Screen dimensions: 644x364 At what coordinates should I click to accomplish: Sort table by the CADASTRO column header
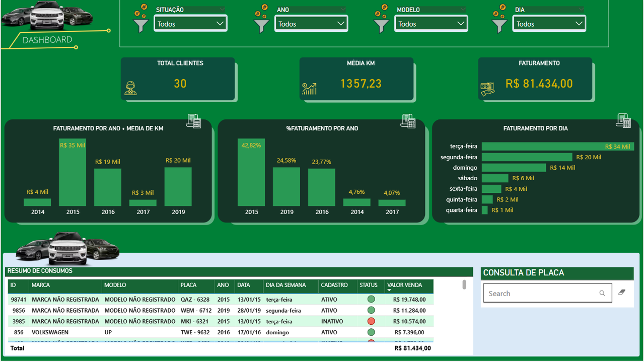(338, 285)
